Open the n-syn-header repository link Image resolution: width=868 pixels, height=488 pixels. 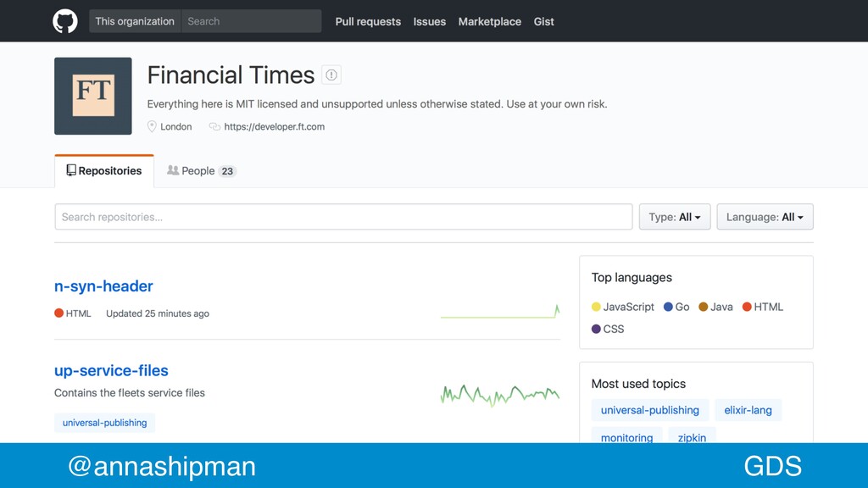(x=103, y=286)
